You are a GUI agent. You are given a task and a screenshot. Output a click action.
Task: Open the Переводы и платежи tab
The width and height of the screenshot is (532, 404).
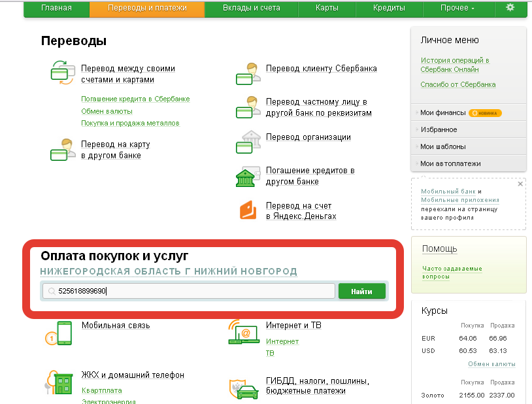147,8
